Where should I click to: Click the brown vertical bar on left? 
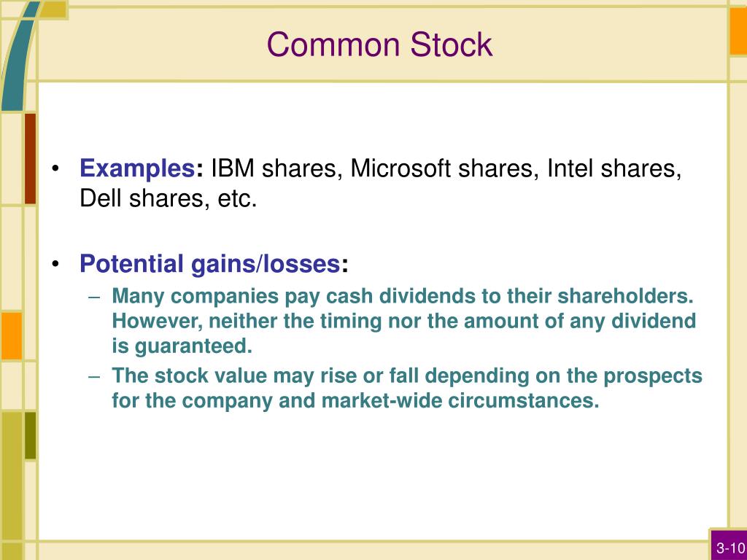click(x=30, y=158)
